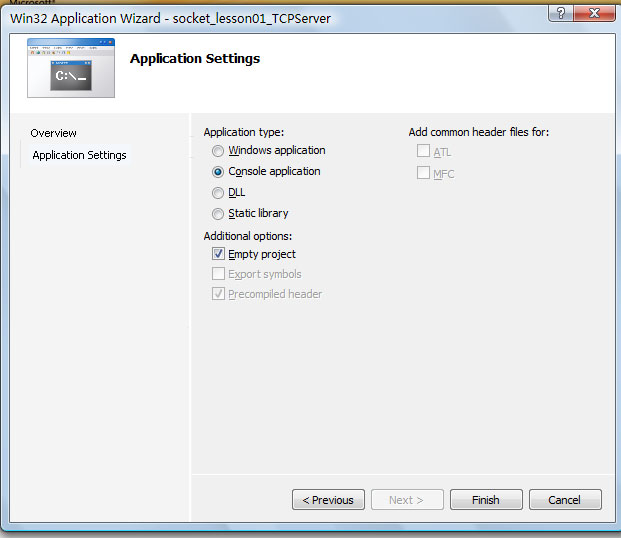Close the wizard dialog window
Viewport: 621px width, 538px height.
click(x=594, y=13)
